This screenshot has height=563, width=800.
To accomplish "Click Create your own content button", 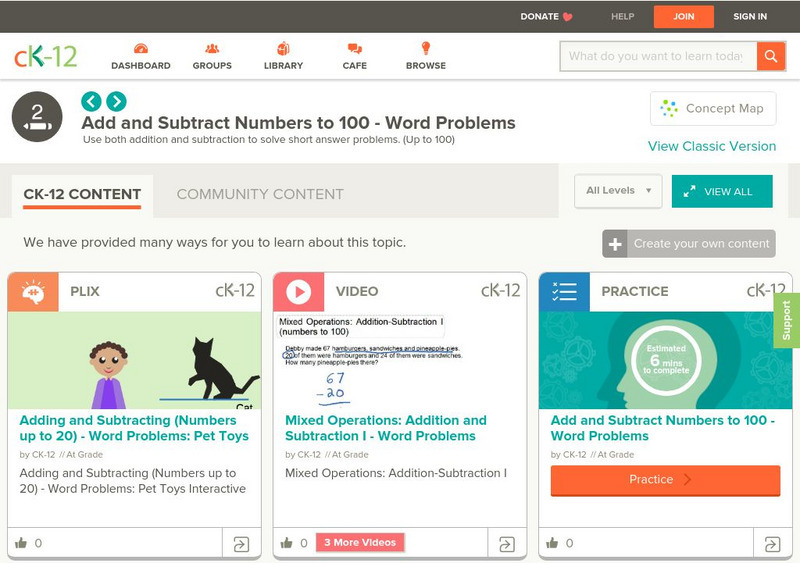I will tap(689, 244).
